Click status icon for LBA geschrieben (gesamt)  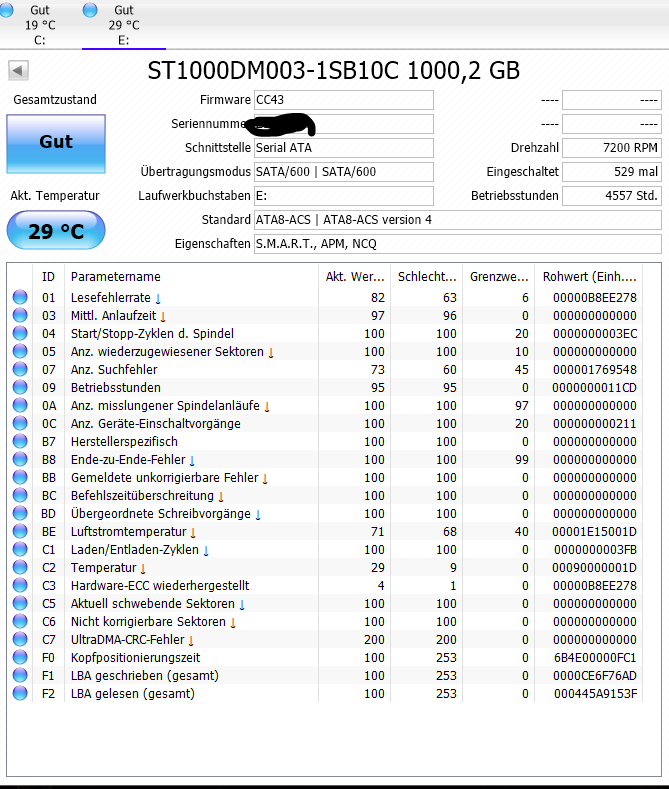click(x=20, y=676)
